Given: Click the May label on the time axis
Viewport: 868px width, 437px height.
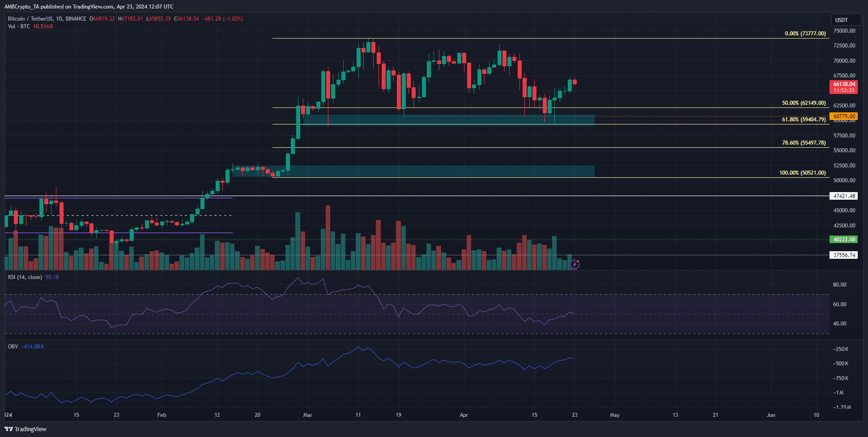Looking at the screenshot, I should coord(615,415).
